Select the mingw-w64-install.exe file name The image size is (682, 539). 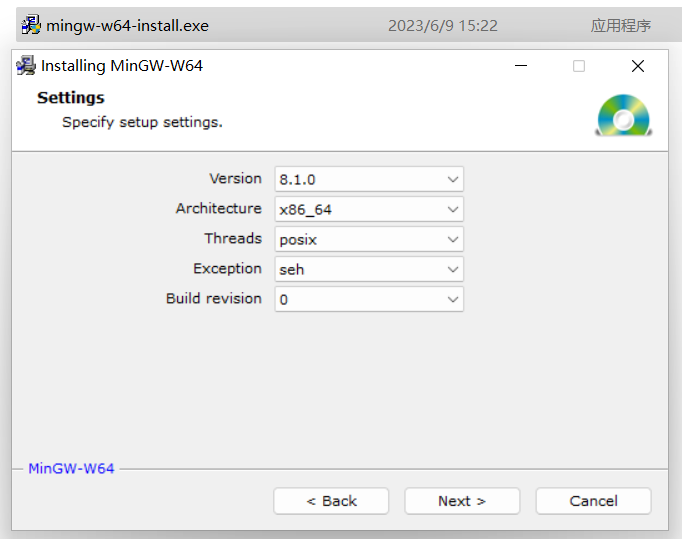tap(127, 26)
